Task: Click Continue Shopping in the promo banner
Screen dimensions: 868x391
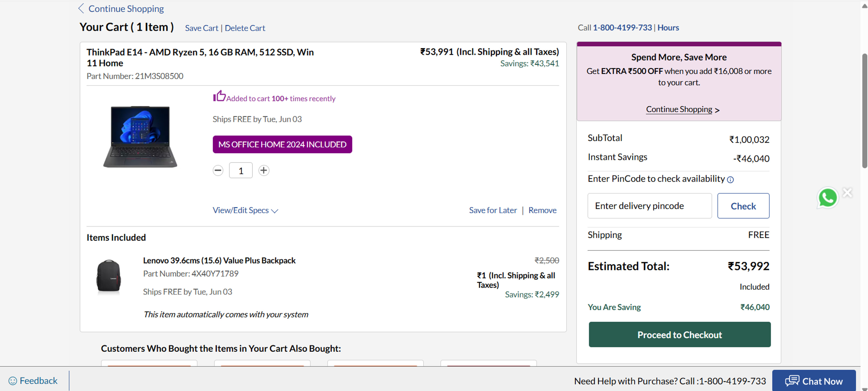Action: [x=682, y=109]
